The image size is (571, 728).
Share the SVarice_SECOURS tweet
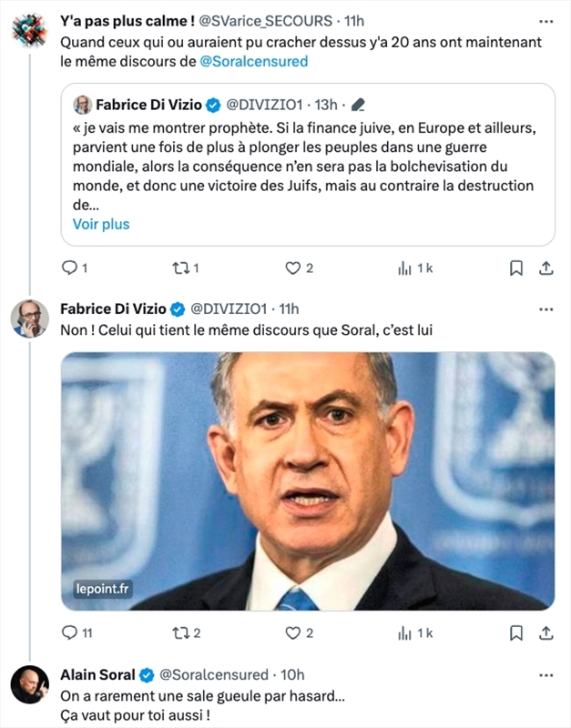tap(546, 268)
